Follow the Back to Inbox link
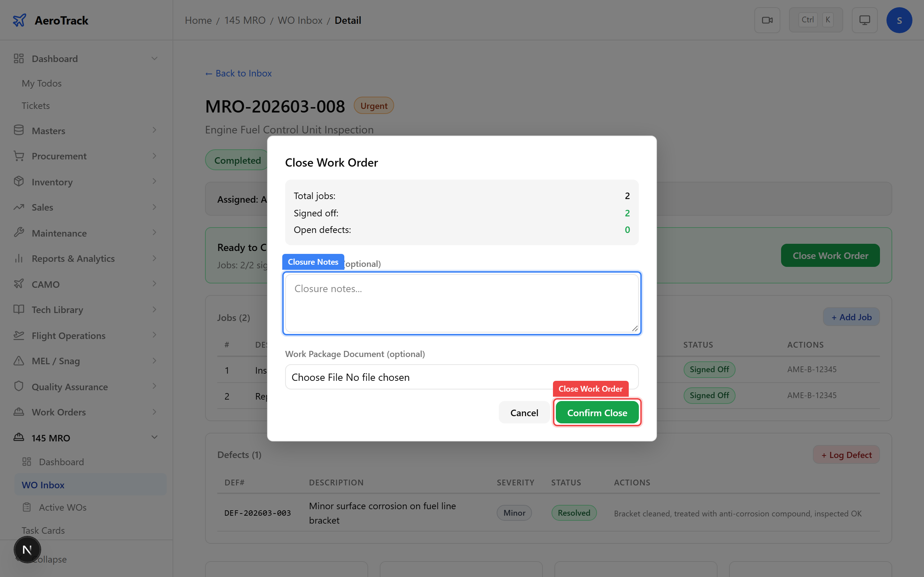This screenshot has width=924, height=577. tap(238, 73)
